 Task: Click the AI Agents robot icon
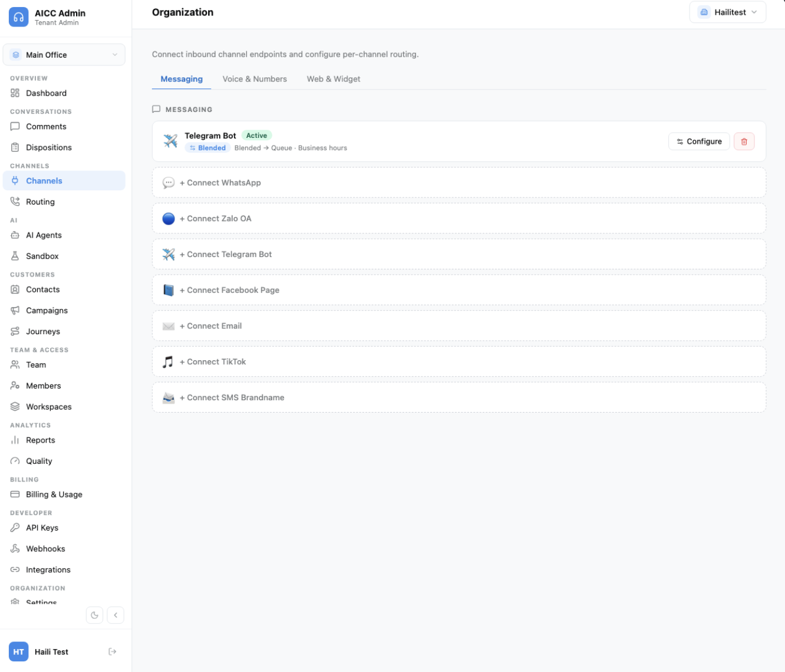pos(15,235)
